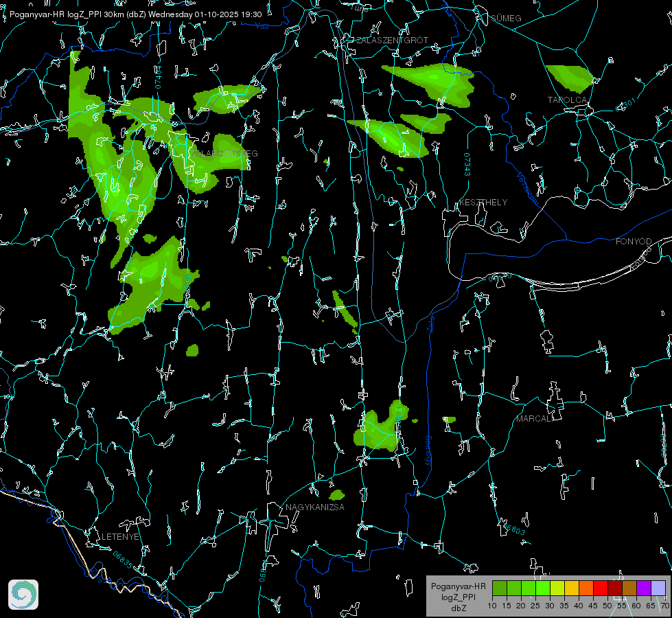Select the 35-40 dBZ yellow swatch
The height and width of the screenshot is (618, 672).
point(572,588)
